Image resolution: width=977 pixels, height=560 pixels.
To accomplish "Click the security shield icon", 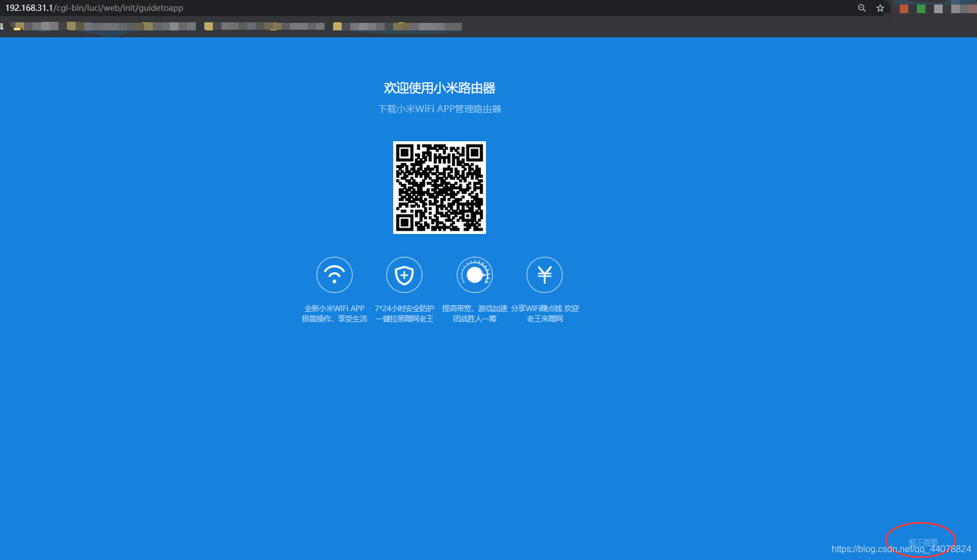I will (x=404, y=275).
